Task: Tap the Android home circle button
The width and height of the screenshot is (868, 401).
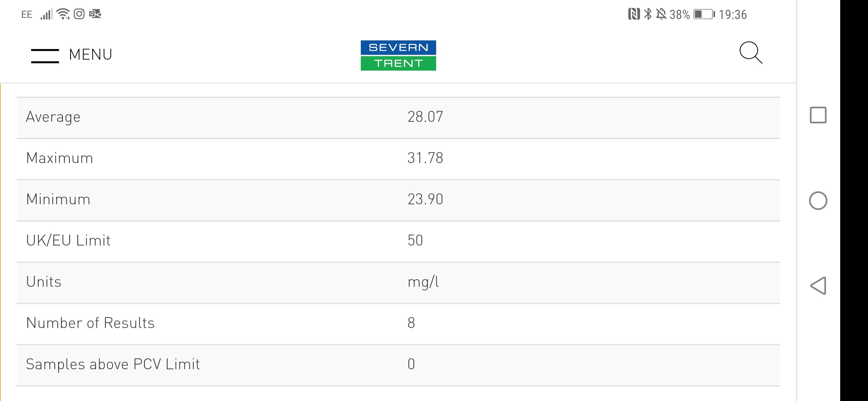Action: click(818, 201)
